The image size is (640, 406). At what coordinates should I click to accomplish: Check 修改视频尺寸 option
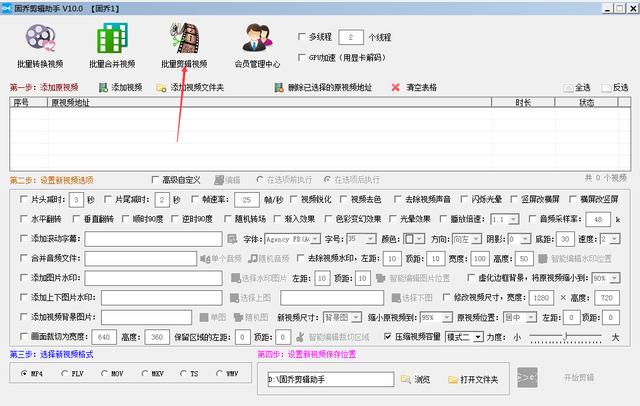(x=447, y=297)
